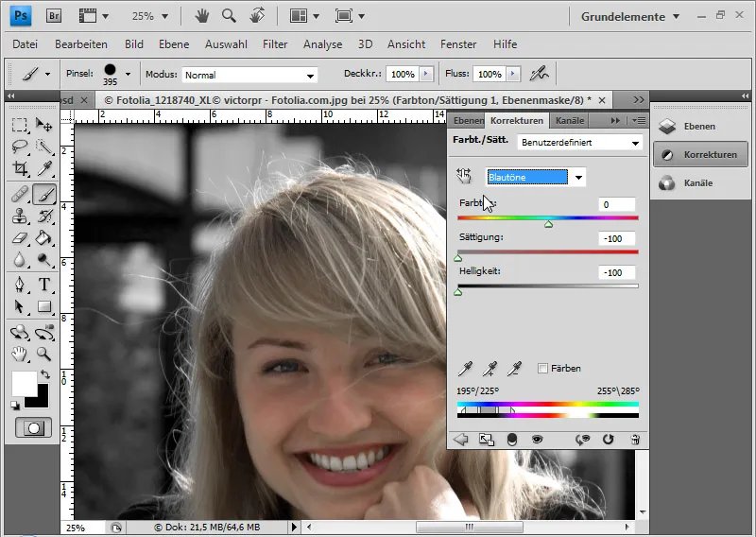Select the Crop tool

19,168
